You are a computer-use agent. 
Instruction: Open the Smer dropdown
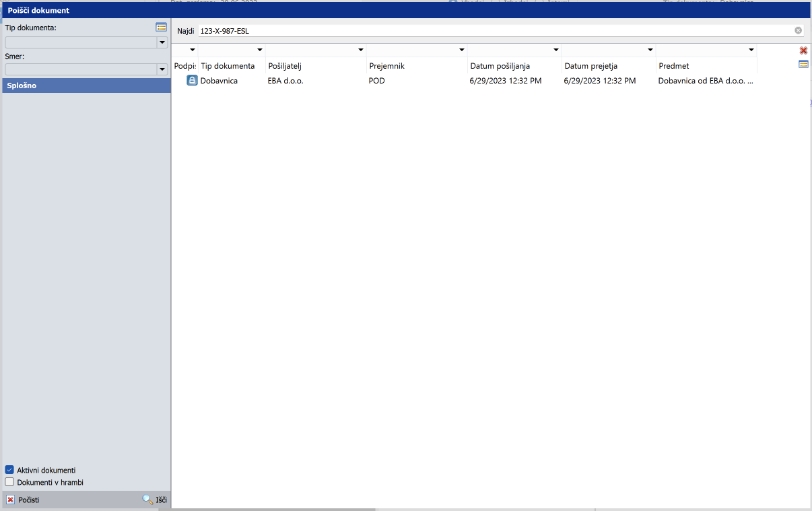pos(162,69)
